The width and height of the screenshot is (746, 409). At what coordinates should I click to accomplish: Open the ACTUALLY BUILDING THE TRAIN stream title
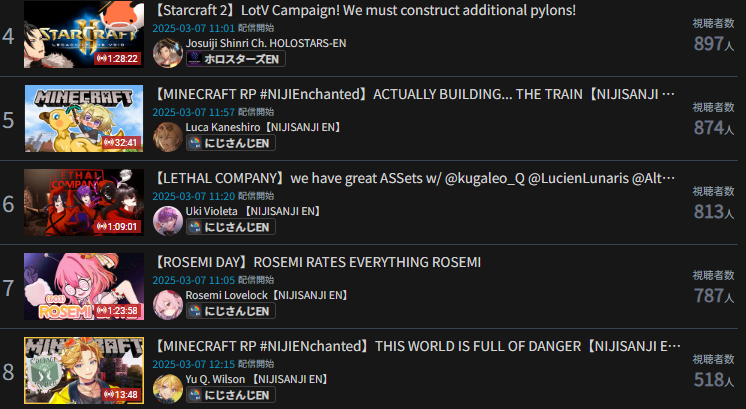coord(413,94)
